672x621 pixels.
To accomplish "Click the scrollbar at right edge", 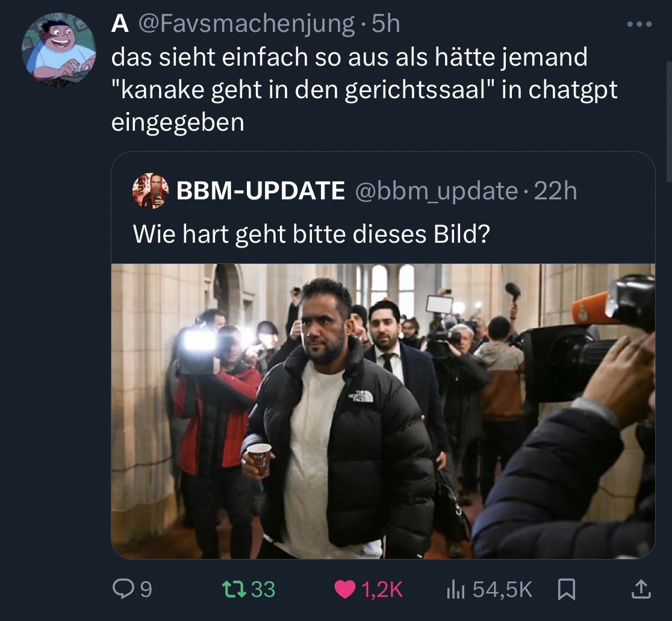I will click(x=670, y=122).
